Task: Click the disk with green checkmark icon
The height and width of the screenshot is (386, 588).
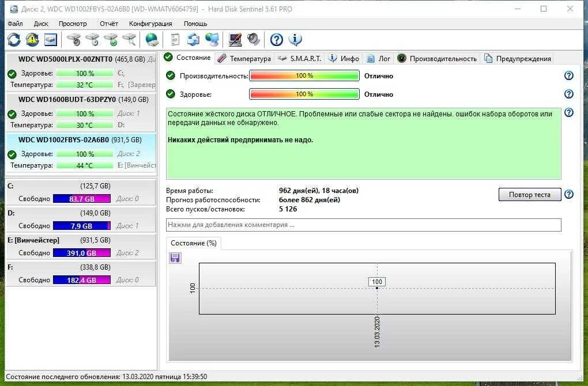Action: tap(111, 39)
